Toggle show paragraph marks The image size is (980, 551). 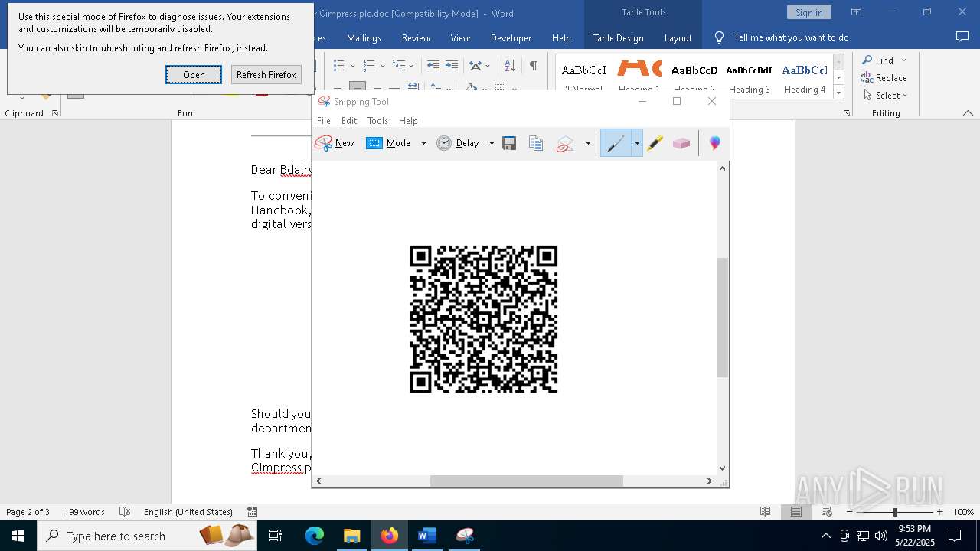click(x=533, y=66)
